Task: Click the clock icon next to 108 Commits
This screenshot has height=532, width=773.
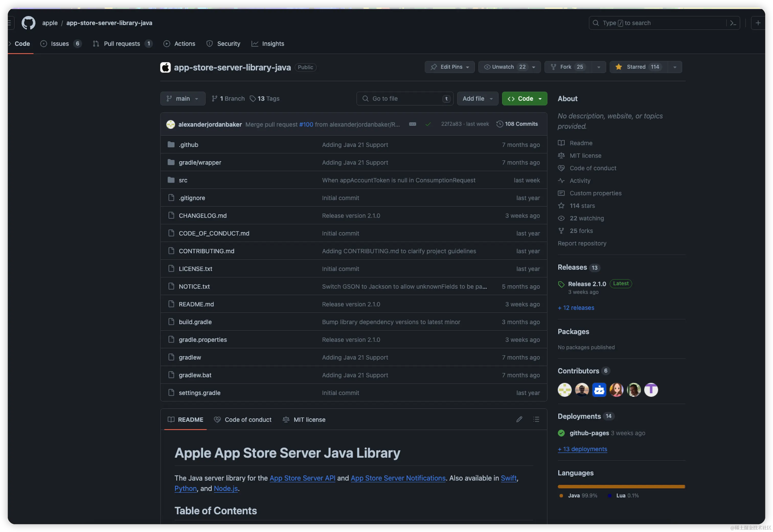Action: point(499,124)
